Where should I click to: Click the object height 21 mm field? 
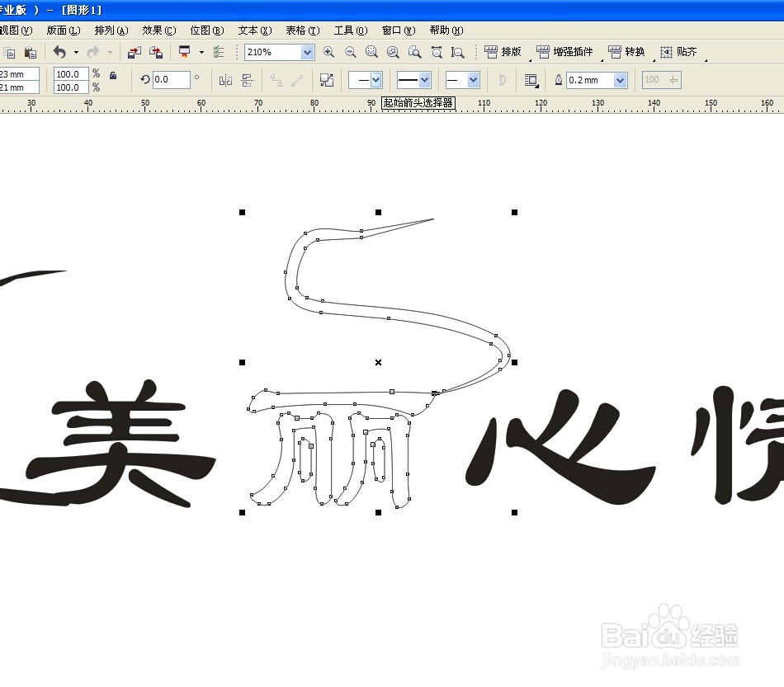click(x=19, y=87)
